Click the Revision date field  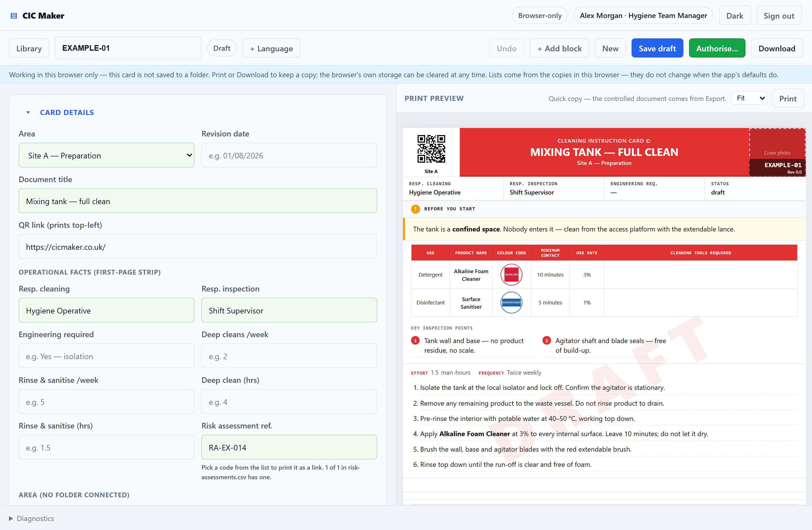289,156
